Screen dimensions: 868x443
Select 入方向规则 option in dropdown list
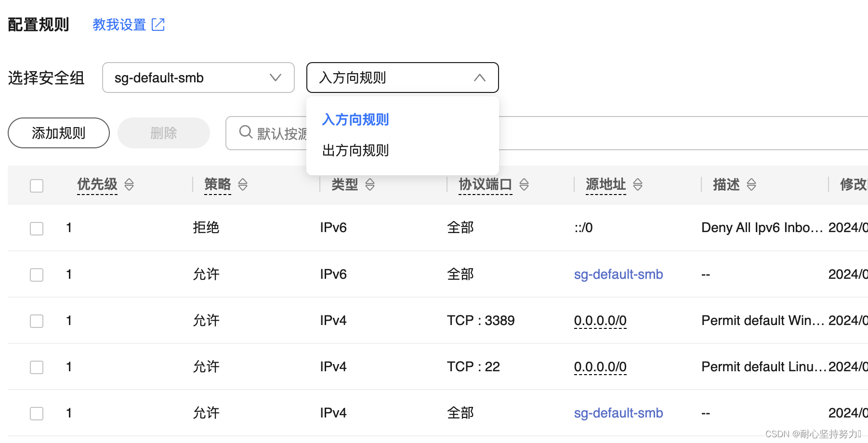point(355,119)
